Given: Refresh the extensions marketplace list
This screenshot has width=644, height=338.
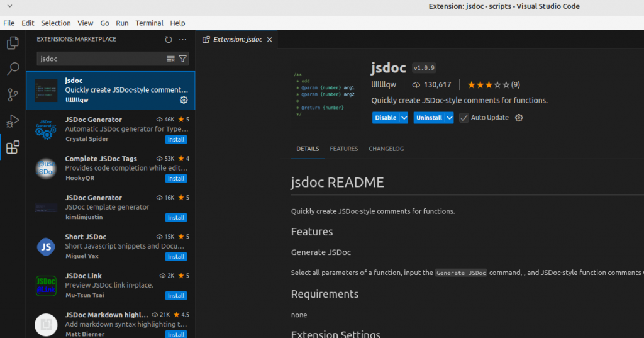Looking at the screenshot, I should [169, 40].
